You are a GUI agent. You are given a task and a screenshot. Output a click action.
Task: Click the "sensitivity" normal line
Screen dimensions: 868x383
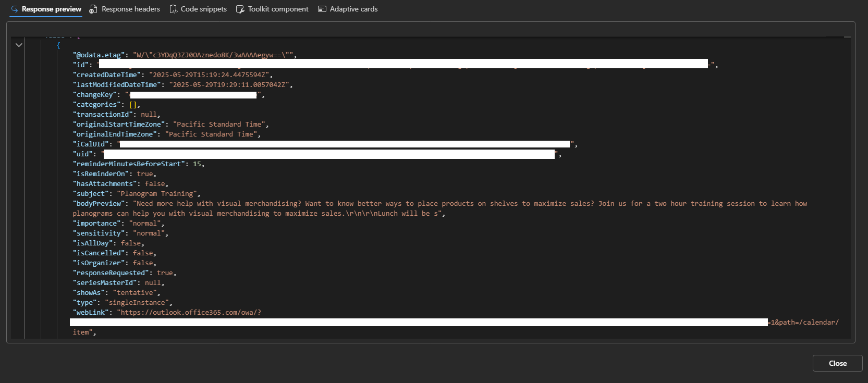120,233
